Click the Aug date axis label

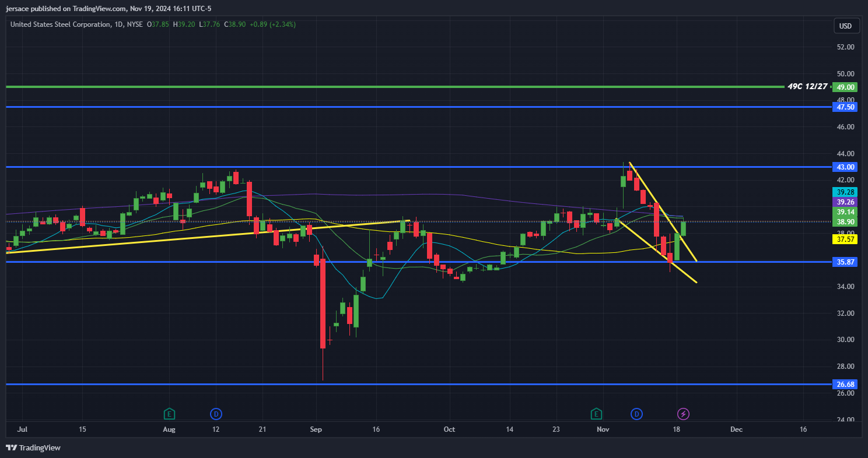[x=169, y=429]
